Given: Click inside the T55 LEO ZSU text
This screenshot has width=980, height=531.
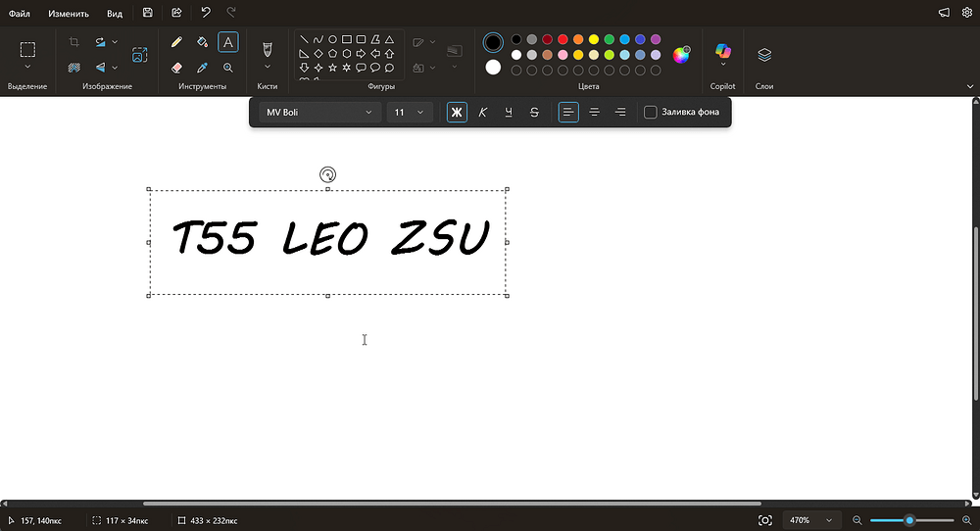Looking at the screenshot, I should click(x=330, y=238).
